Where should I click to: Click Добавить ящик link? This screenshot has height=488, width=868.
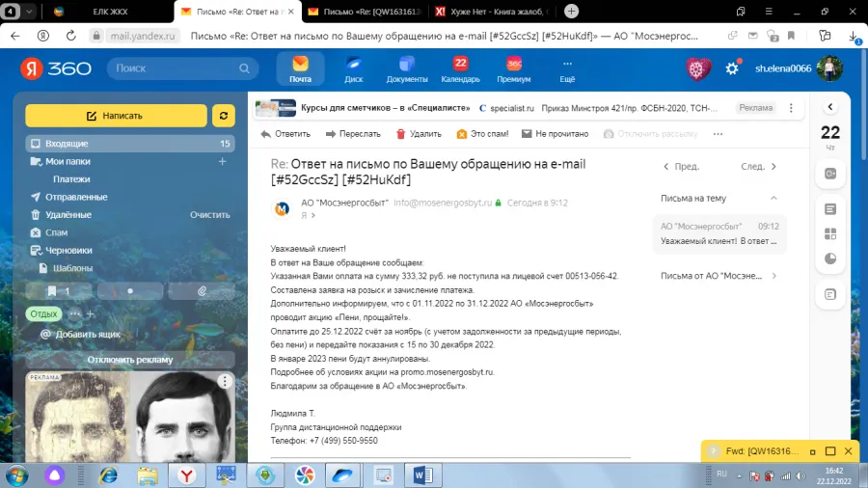click(x=80, y=335)
